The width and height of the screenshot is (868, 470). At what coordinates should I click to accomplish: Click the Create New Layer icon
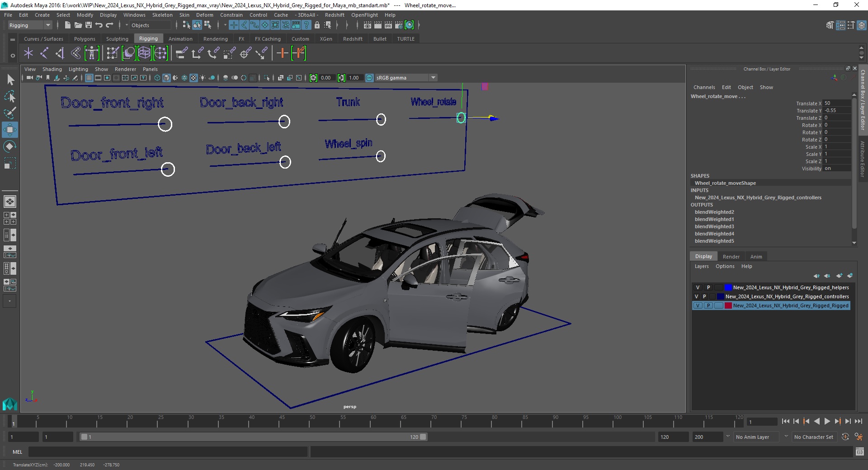(x=839, y=276)
